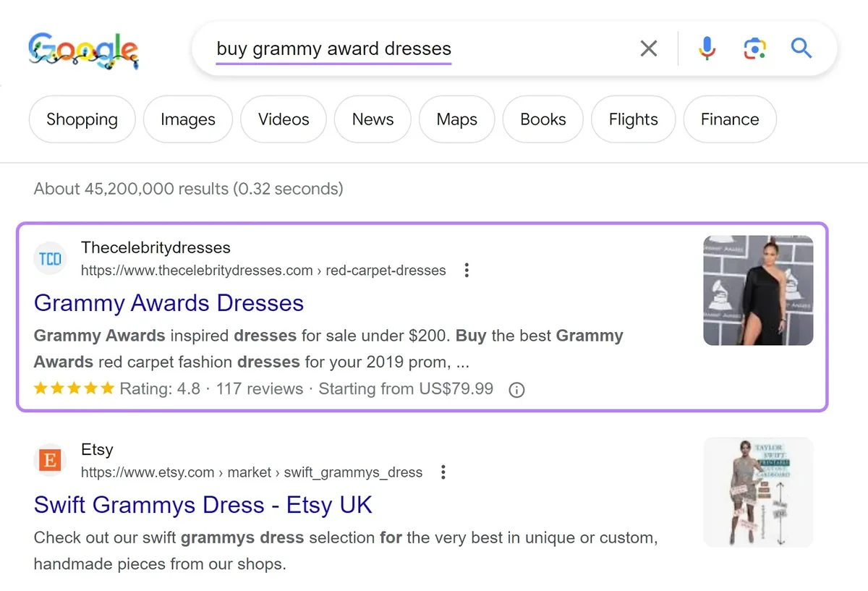Open Grammy Awards Dresses result link
This screenshot has height=591, width=868.
169,303
